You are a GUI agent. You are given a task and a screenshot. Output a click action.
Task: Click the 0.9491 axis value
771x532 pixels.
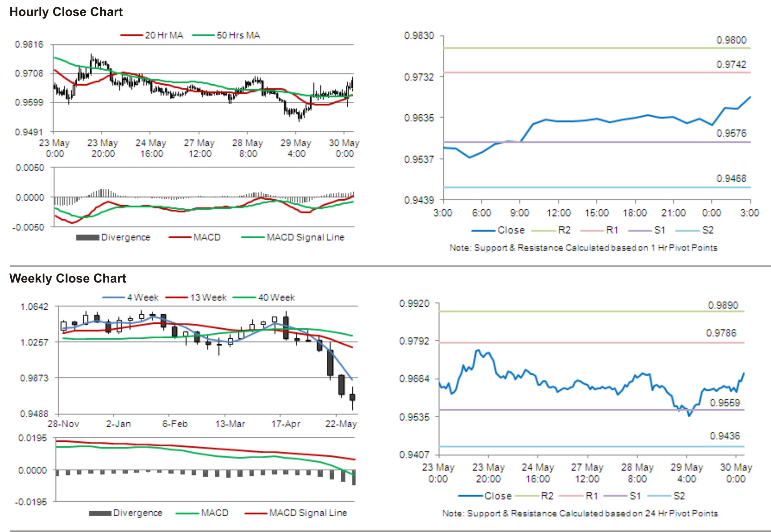point(29,132)
